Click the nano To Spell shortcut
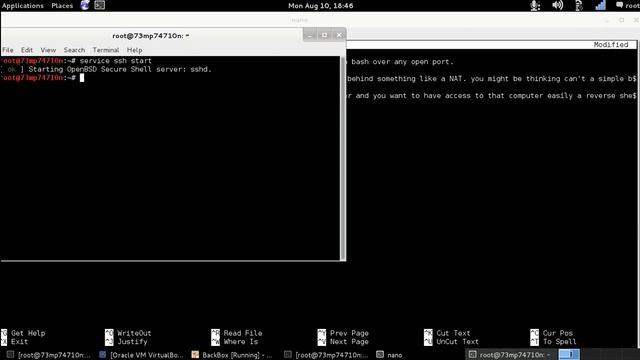The image size is (640, 360). point(553,342)
